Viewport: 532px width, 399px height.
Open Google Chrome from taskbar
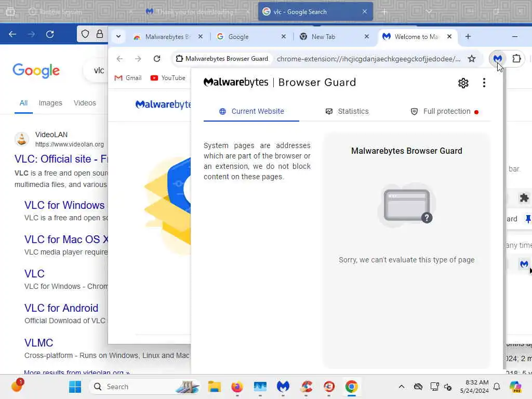pyautogui.click(x=352, y=387)
